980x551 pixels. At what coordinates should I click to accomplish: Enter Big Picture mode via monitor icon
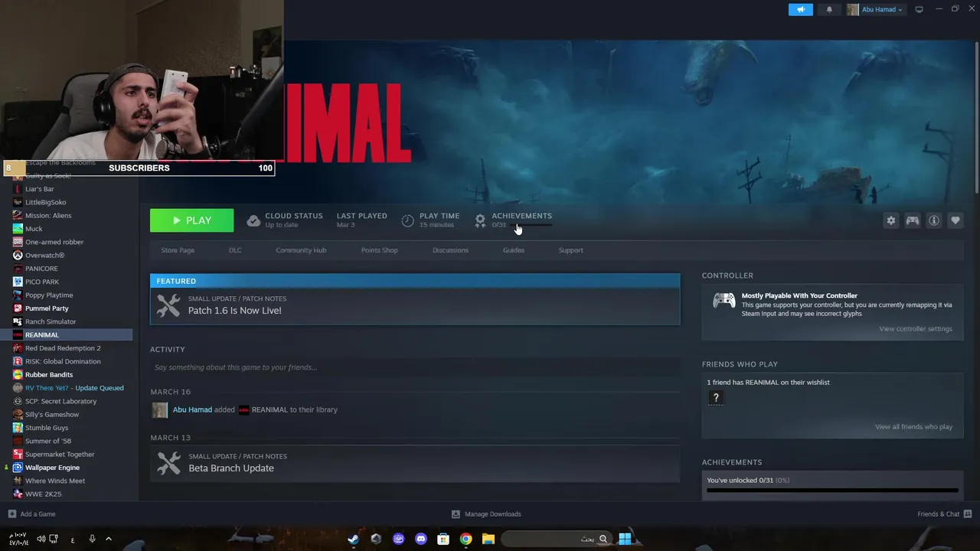tap(920, 9)
